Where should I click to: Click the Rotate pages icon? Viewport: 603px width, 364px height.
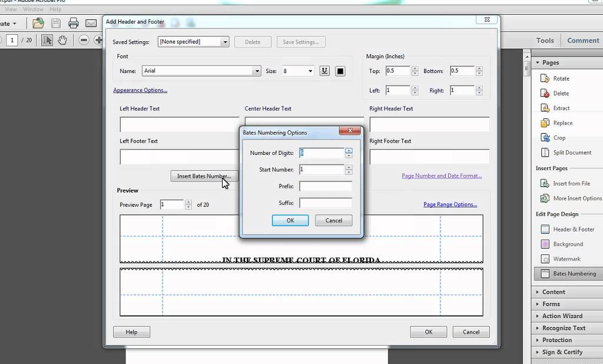[x=545, y=78]
